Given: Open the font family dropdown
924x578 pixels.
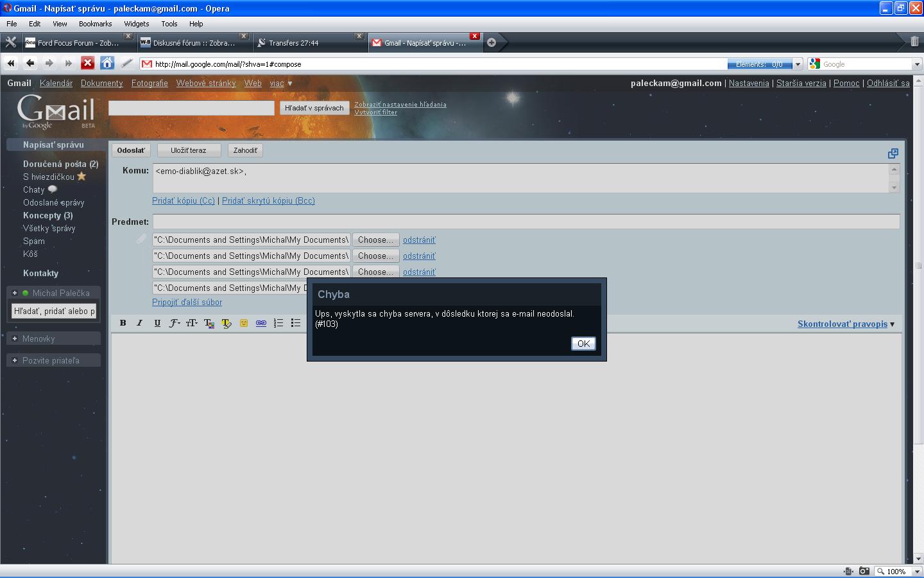Looking at the screenshot, I should pos(174,323).
